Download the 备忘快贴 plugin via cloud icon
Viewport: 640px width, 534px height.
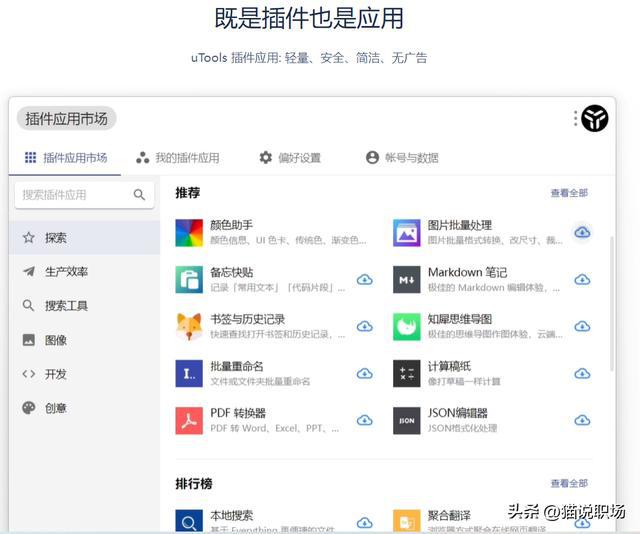(365, 279)
